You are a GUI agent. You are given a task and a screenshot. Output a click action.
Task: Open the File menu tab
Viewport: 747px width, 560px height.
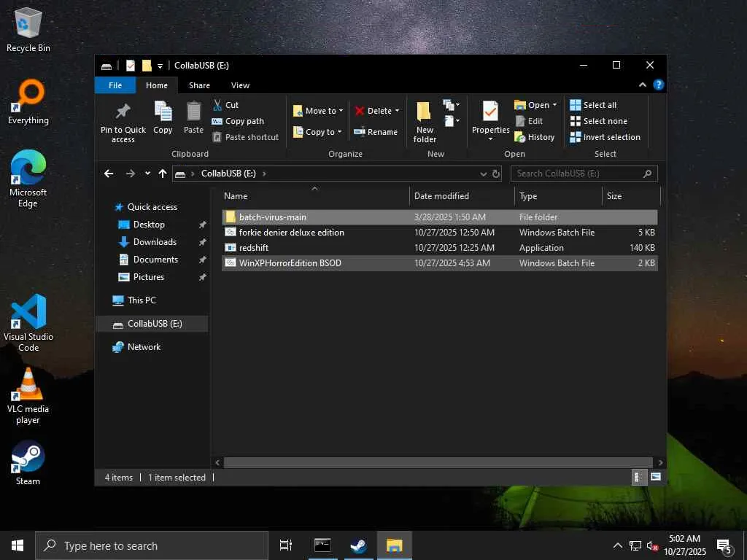pyautogui.click(x=115, y=85)
